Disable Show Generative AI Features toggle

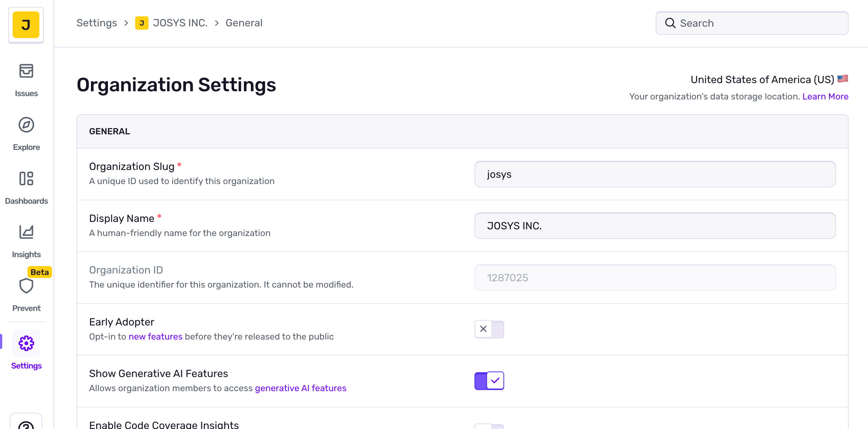click(489, 381)
